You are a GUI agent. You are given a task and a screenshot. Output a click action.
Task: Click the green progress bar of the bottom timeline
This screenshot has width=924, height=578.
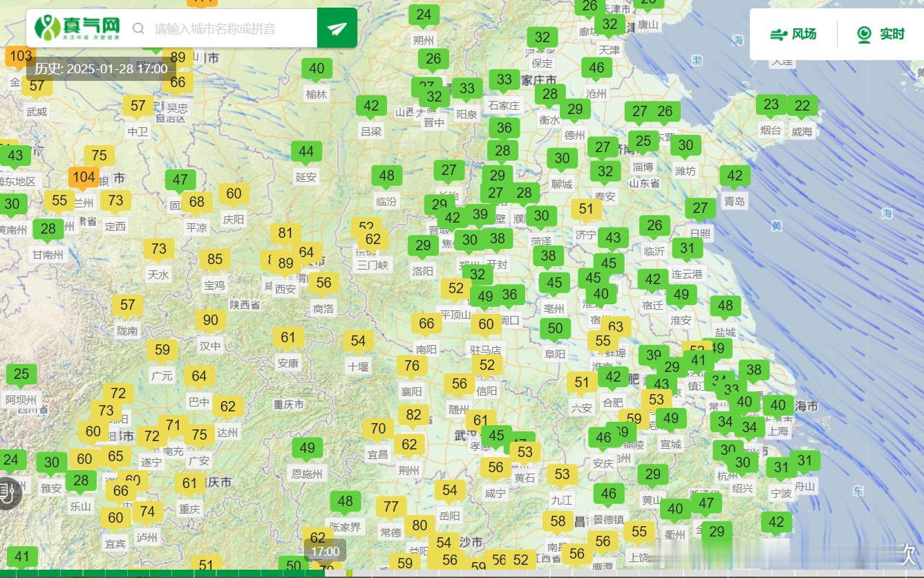pos(162,573)
